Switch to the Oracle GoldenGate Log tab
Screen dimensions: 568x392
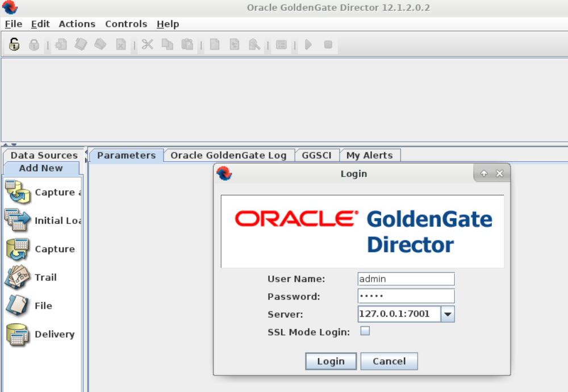click(228, 156)
